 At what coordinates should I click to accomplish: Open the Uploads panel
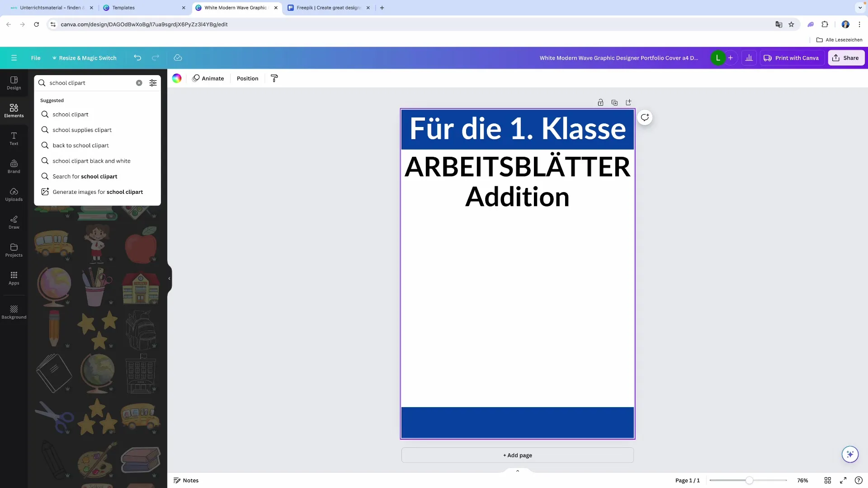pyautogui.click(x=14, y=194)
